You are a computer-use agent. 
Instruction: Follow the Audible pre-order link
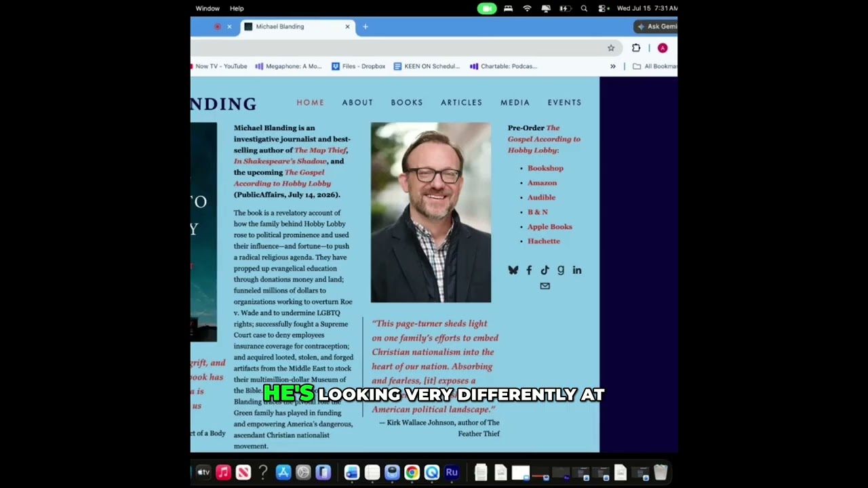tap(541, 197)
